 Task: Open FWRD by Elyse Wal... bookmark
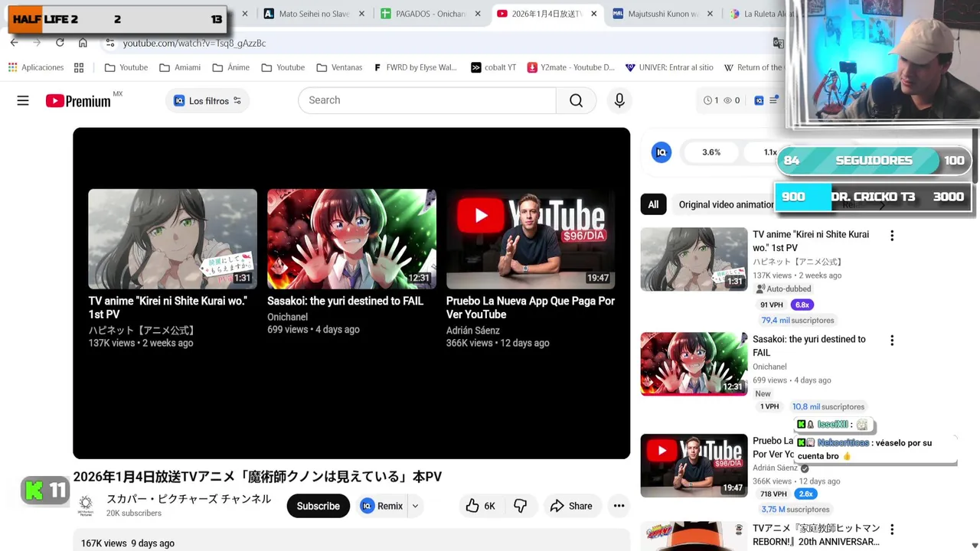[x=415, y=67]
